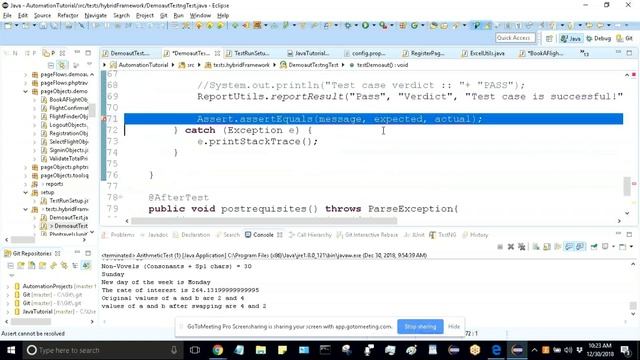Click Remove All Terminated Launches icon

click(x=521, y=247)
